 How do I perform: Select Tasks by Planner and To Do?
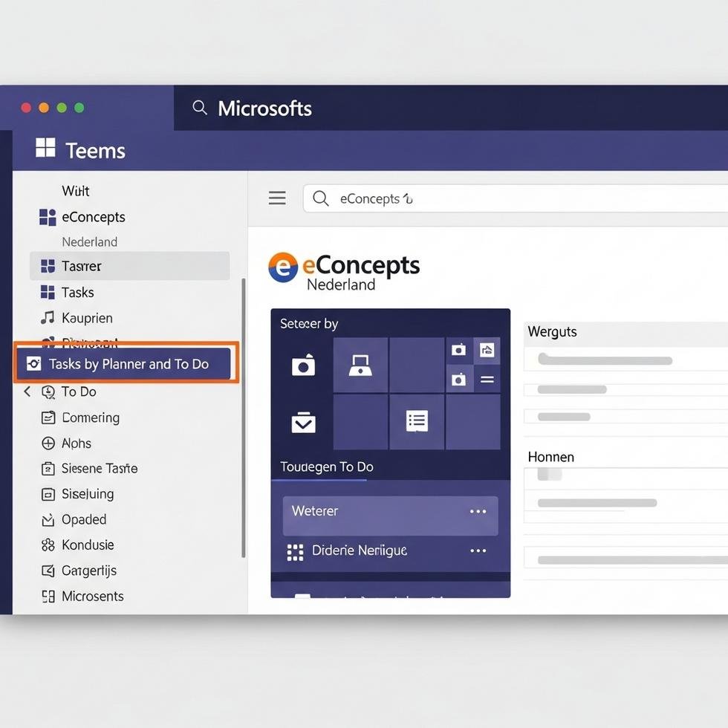(x=126, y=364)
